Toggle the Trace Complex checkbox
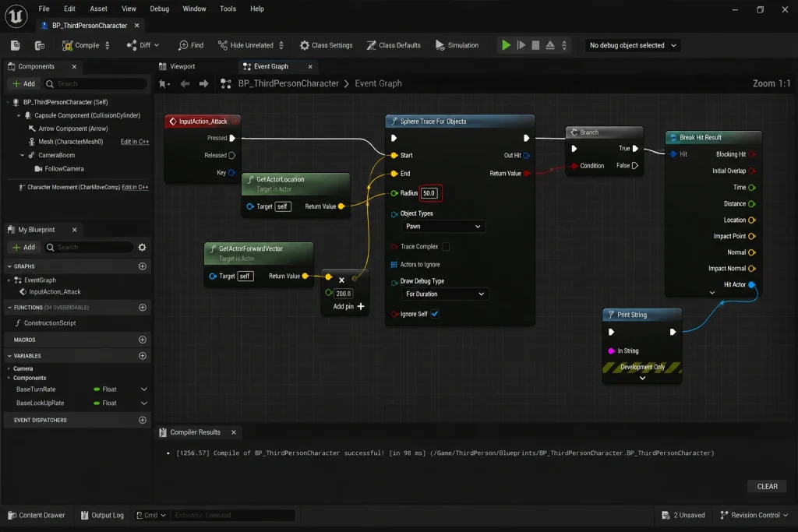Viewport: 798px width, 532px height. click(x=446, y=247)
